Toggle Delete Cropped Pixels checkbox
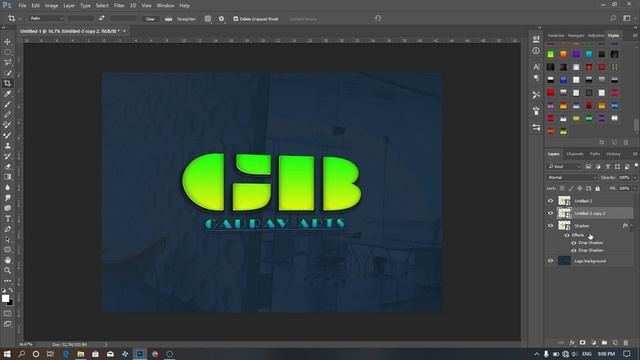640x360 pixels. coord(236,19)
